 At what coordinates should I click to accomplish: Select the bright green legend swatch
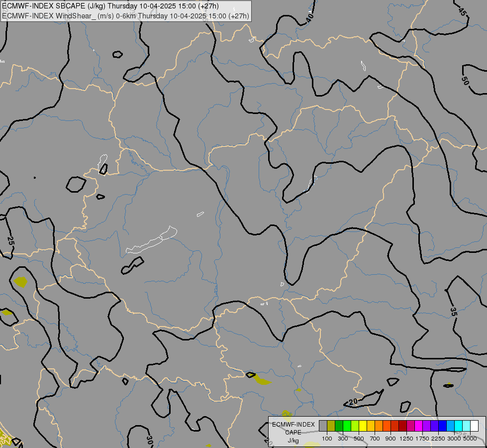pyautogui.click(x=347, y=426)
